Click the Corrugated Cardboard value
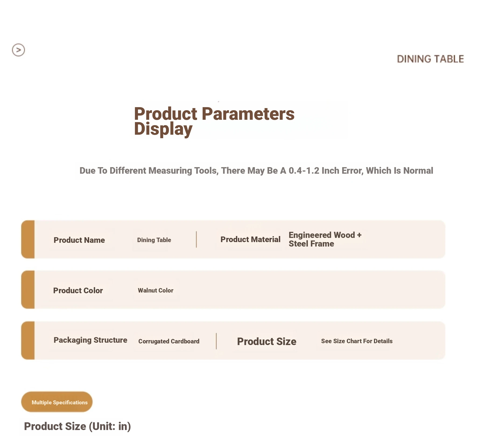The image size is (478, 448). coord(169,341)
